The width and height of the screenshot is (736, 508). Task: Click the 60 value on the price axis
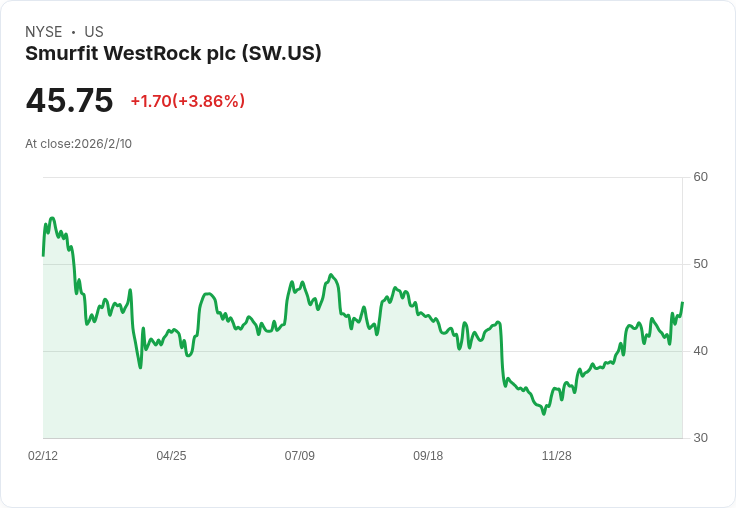tap(700, 177)
